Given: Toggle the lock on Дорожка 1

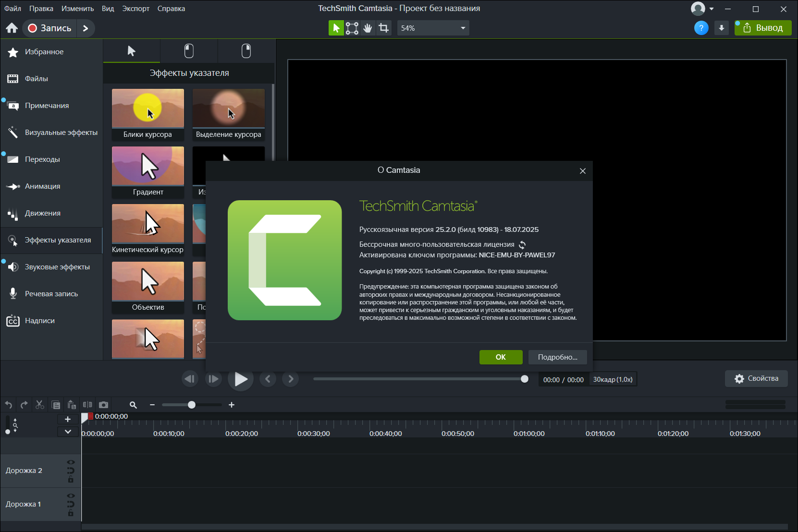Looking at the screenshot, I should pyautogui.click(x=71, y=513).
